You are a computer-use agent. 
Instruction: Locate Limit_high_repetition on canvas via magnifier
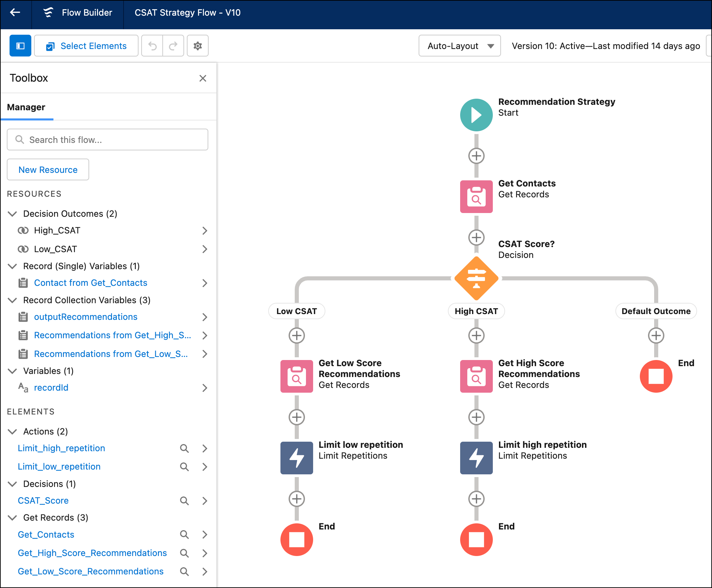(x=184, y=448)
